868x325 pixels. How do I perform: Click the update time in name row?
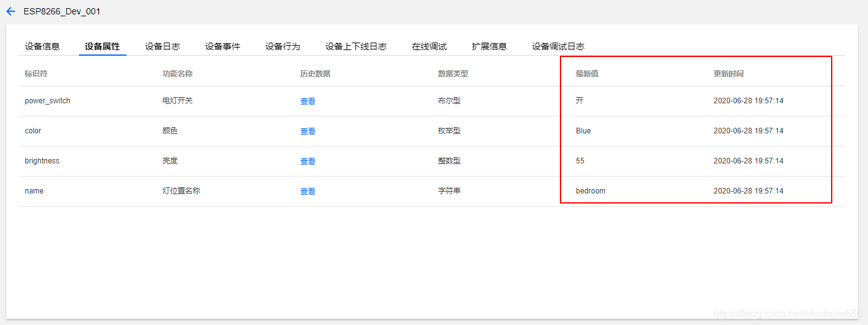748,191
